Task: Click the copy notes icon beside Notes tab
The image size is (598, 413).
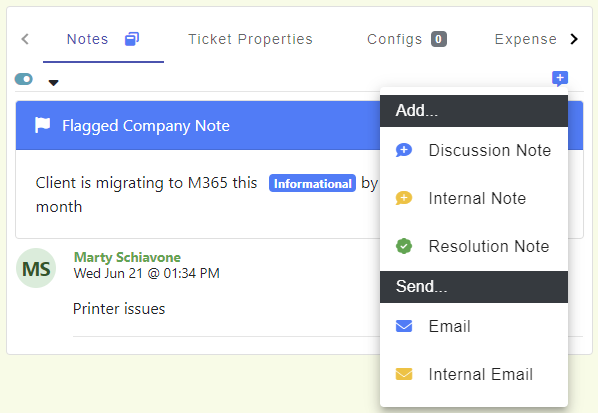Action: [132, 39]
